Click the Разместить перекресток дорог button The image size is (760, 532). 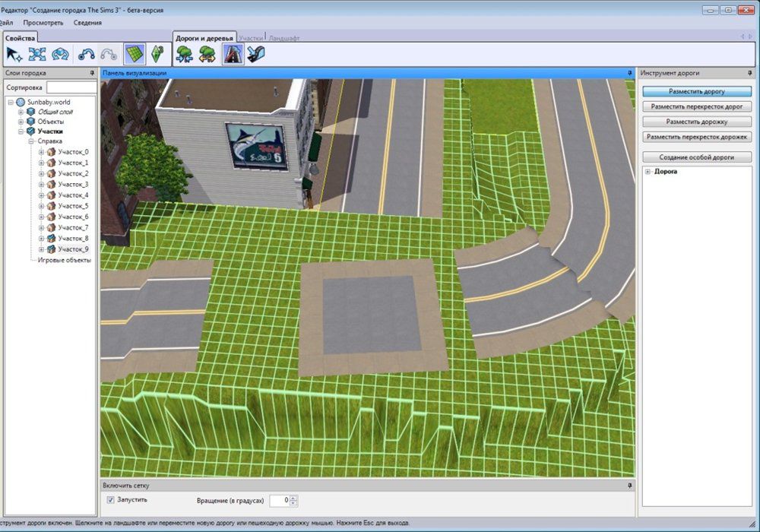(697, 106)
